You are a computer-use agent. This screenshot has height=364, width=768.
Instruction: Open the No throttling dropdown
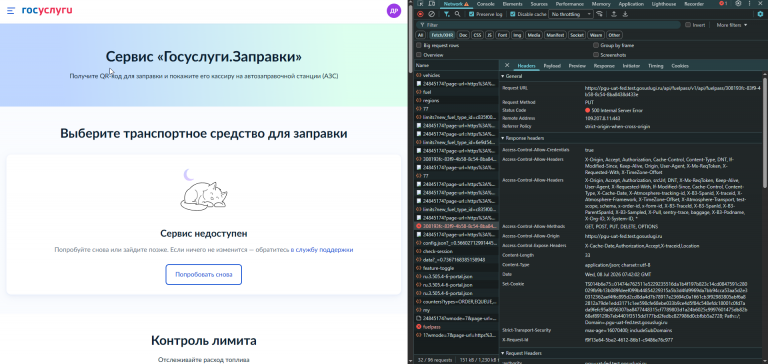pos(571,14)
